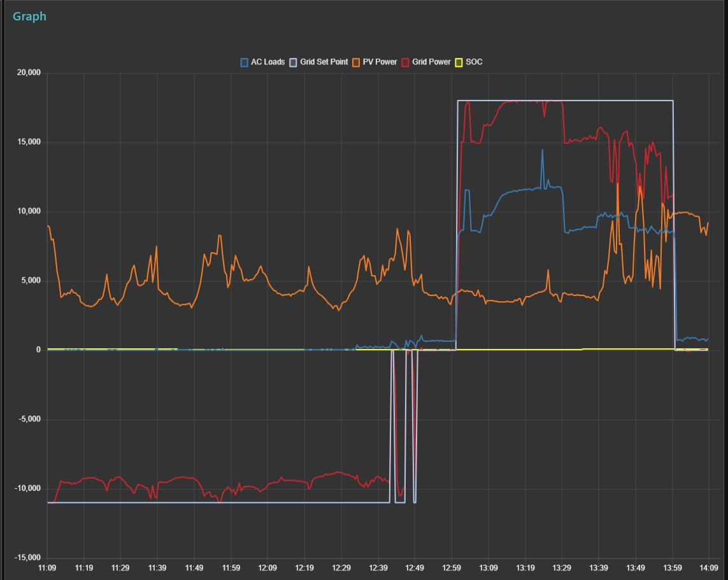The height and width of the screenshot is (580, 728).
Task: Click the 0 y-axis label
Action: tap(39, 350)
